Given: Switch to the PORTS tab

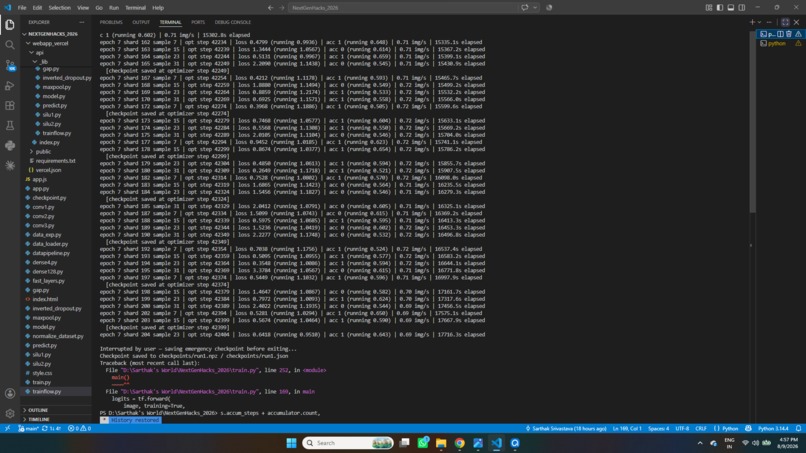Looking at the screenshot, I should click(x=198, y=22).
